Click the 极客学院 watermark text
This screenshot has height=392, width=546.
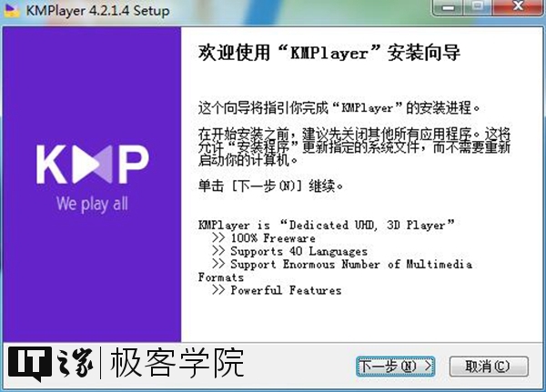(x=177, y=364)
